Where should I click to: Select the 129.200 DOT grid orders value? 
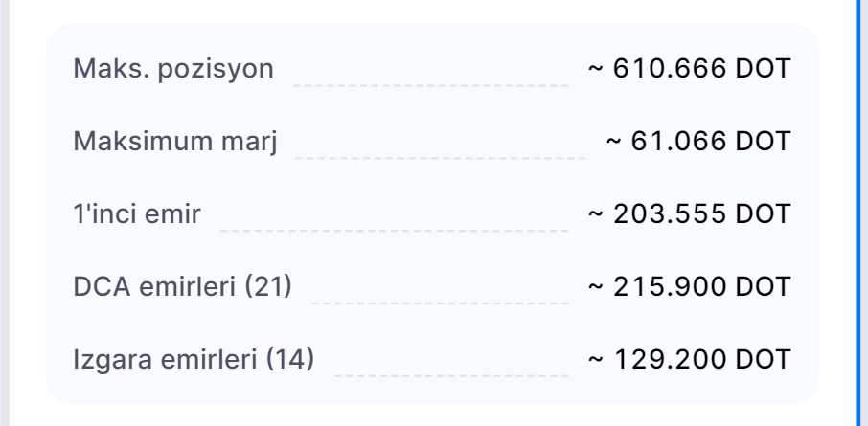pos(690,359)
